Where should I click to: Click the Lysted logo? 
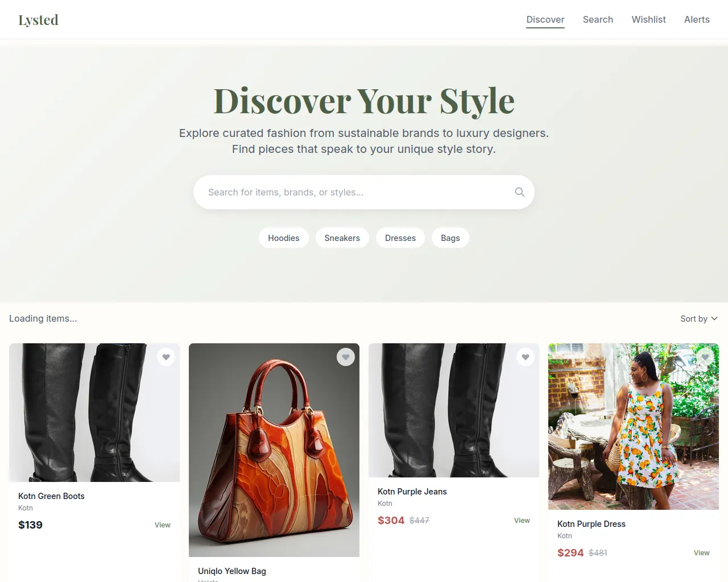38,20
